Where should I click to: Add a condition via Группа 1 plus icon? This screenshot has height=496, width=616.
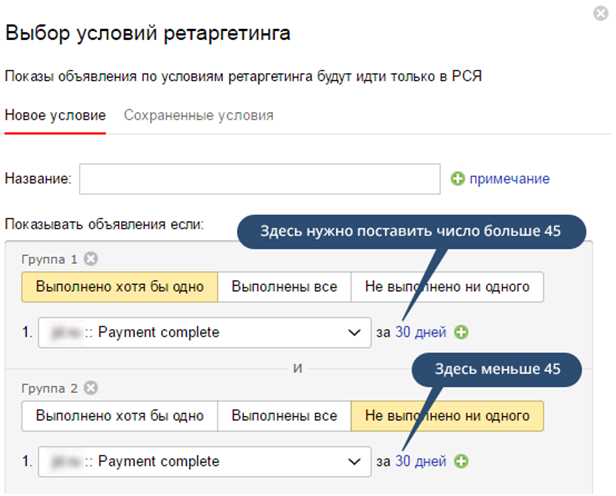pos(461,332)
